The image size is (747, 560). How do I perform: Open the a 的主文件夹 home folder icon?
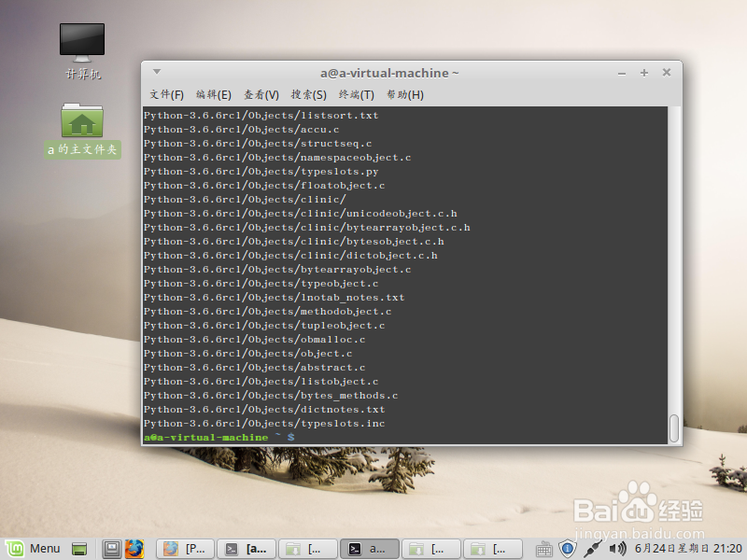[x=80, y=121]
